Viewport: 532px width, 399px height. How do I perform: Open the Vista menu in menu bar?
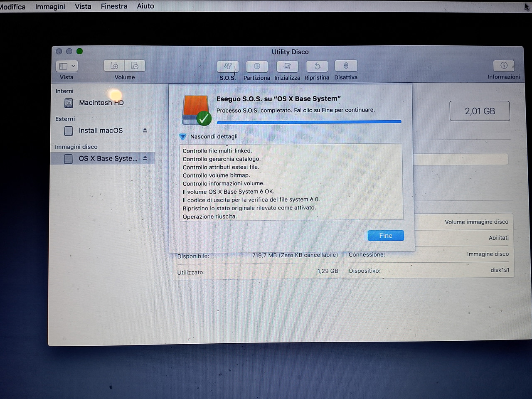pyautogui.click(x=83, y=6)
